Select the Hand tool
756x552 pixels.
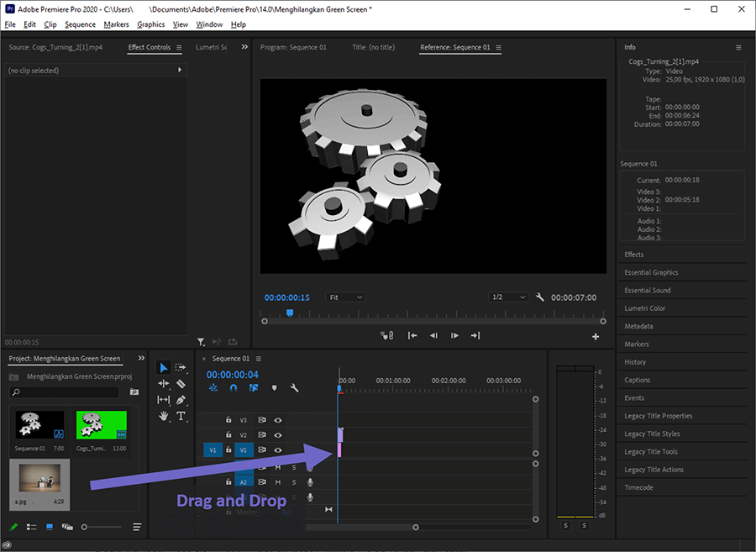[164, 416]
